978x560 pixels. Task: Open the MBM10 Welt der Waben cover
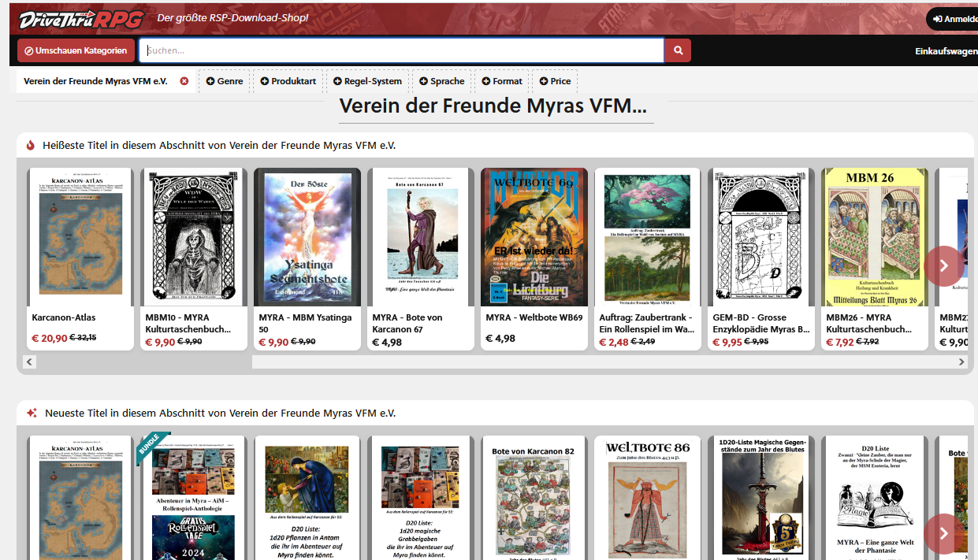pos(194,237)
